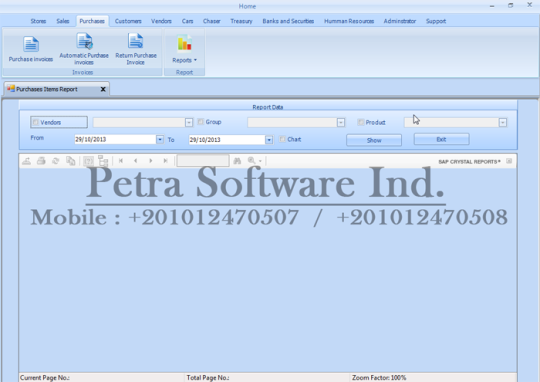
Task: Minimize the Home window
Action: click(492, 6)
